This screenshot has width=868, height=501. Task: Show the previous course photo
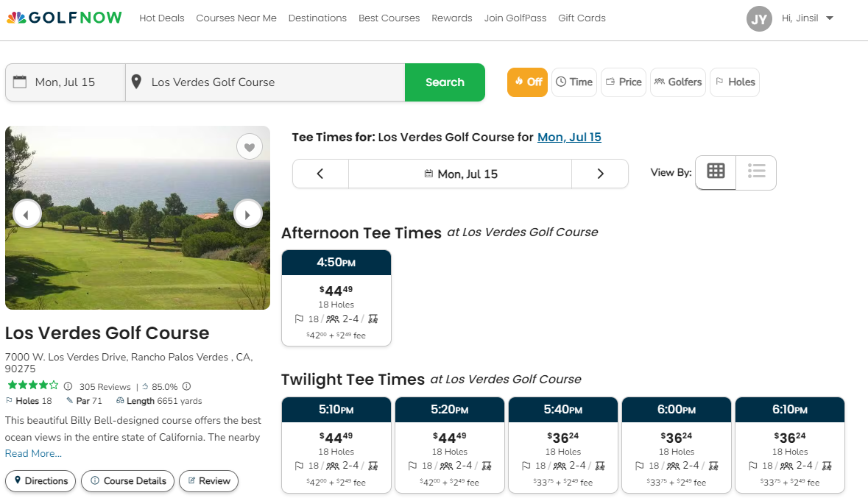click(x=27, y=215)
